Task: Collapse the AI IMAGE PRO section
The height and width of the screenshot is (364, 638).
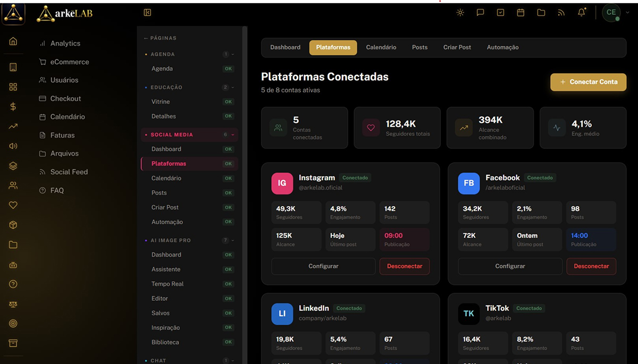Action: 189,240
